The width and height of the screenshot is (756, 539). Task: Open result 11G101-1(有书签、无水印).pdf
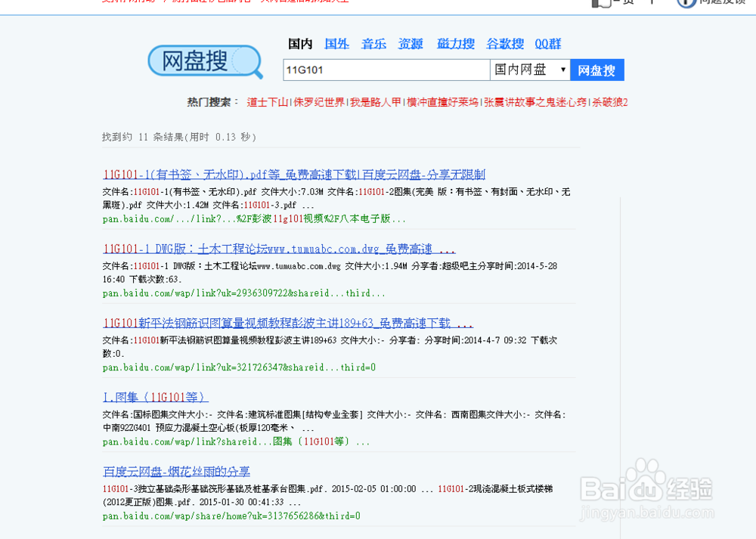point(294,174)
